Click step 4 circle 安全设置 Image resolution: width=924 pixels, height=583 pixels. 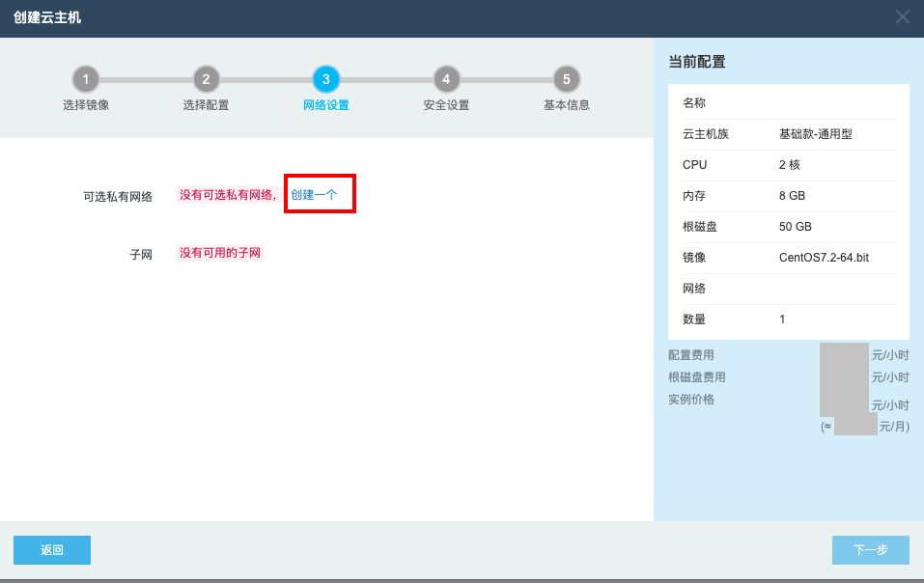(446, 79)
